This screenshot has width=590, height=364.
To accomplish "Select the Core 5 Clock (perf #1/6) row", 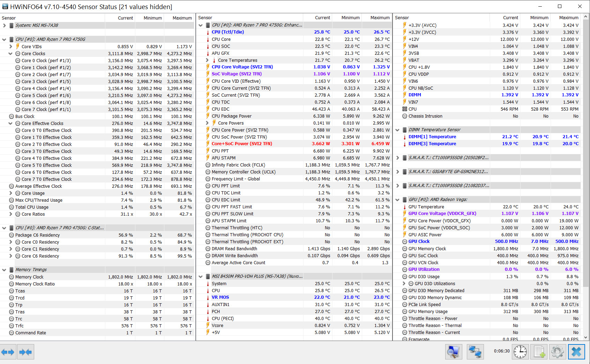I will point(97,95).
